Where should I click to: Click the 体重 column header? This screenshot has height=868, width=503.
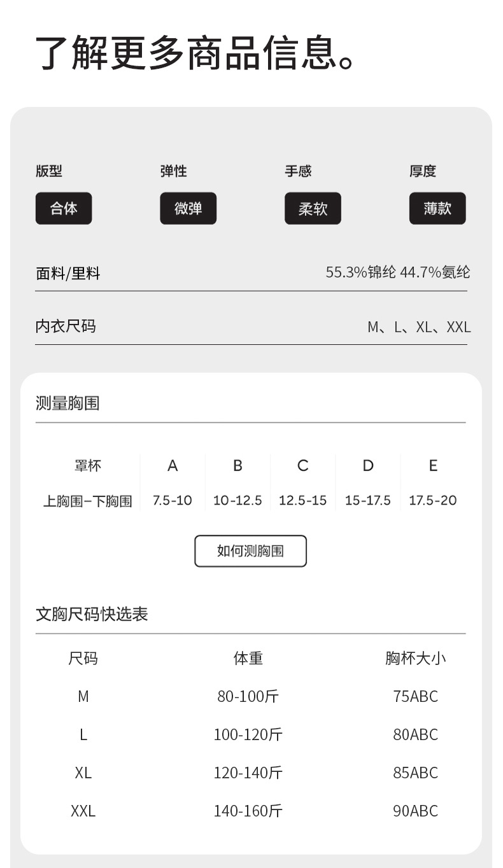pyautogui.click(x=248, y=658)
